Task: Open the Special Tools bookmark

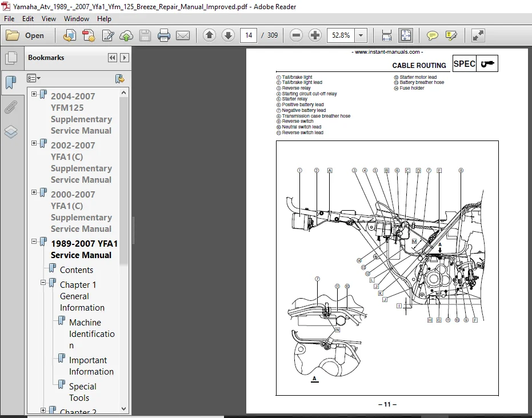Action: (82, 392)
